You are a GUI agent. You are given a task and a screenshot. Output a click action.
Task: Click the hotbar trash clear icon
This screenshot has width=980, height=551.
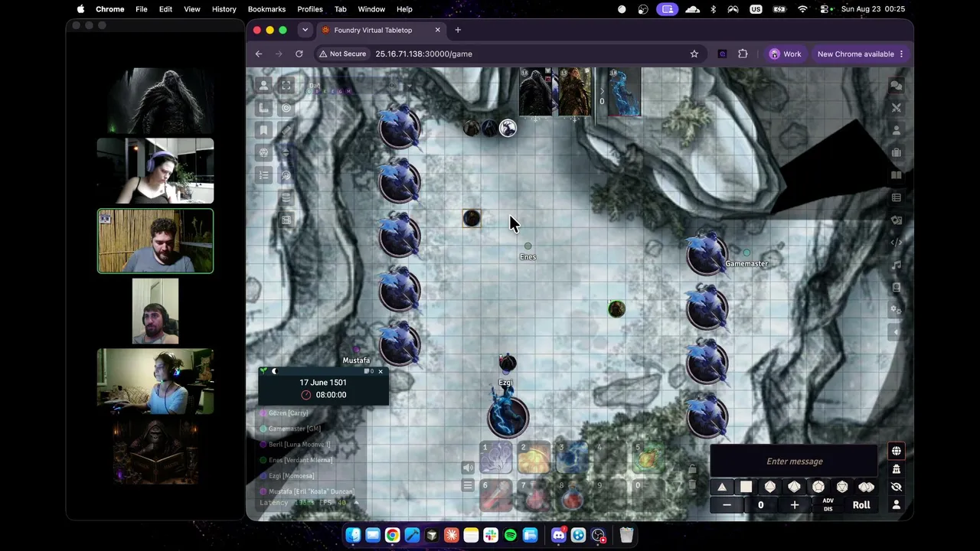(x=692, y=485)
